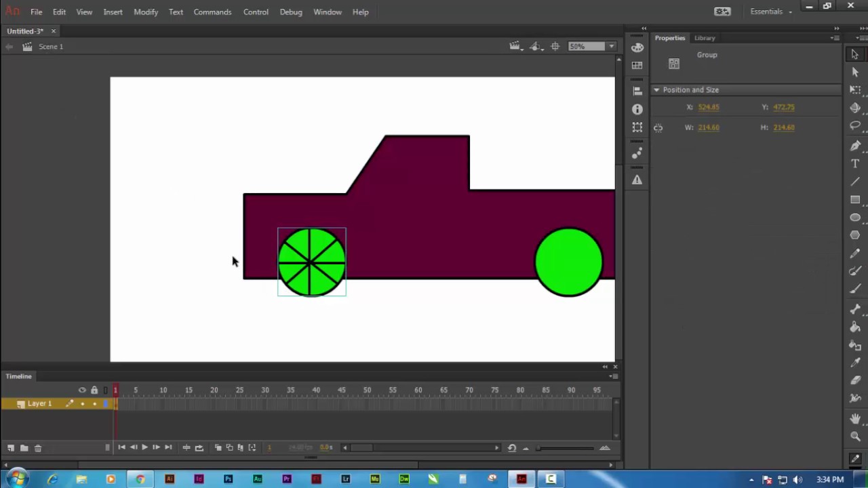Show hidden system tray icons arrow
Screen dimensions: 868x488
751,480
